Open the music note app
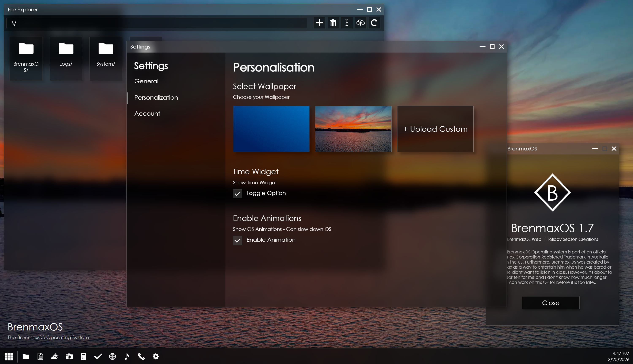633x364 pixels. (x=127, y=356)
